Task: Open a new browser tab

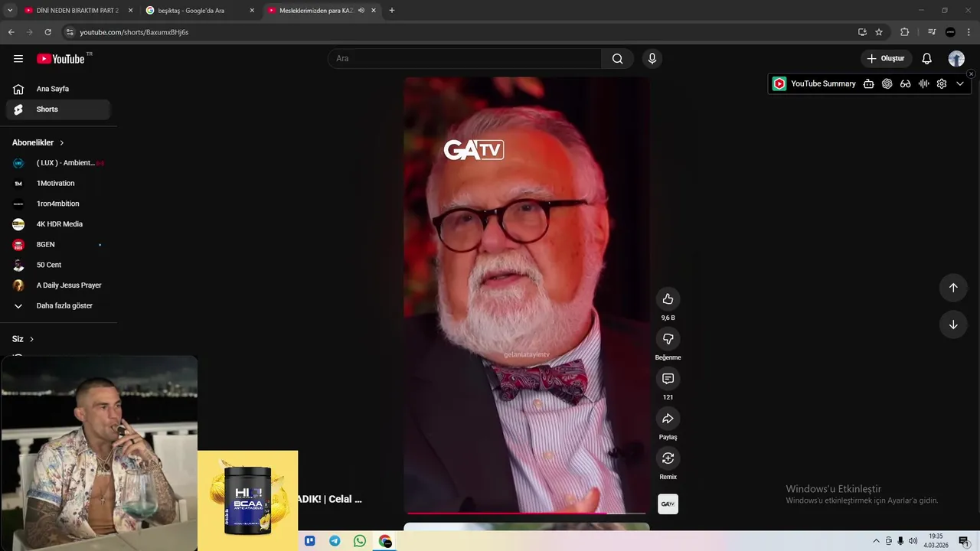Action: click(392, 11)
